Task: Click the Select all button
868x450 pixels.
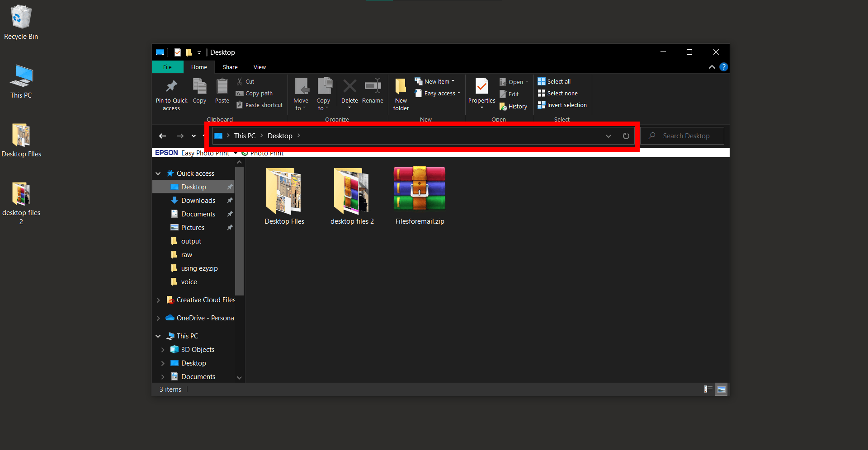Action: click(x=554, y=81)
